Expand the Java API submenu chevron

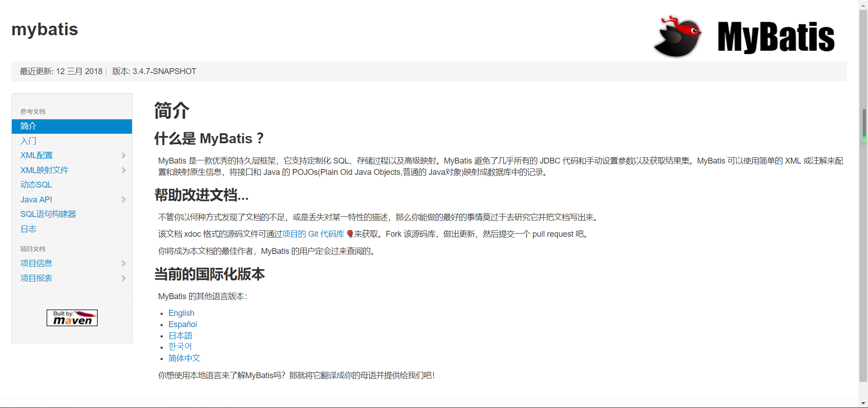(123, 200)
